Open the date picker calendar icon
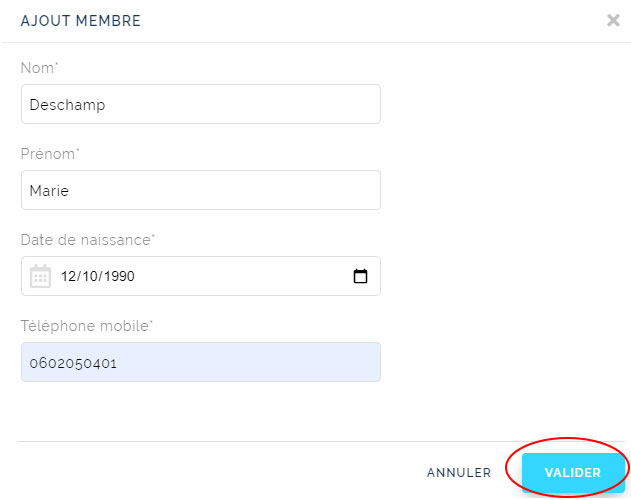Viewport: 631px width, 500px height. pos(360,276)
